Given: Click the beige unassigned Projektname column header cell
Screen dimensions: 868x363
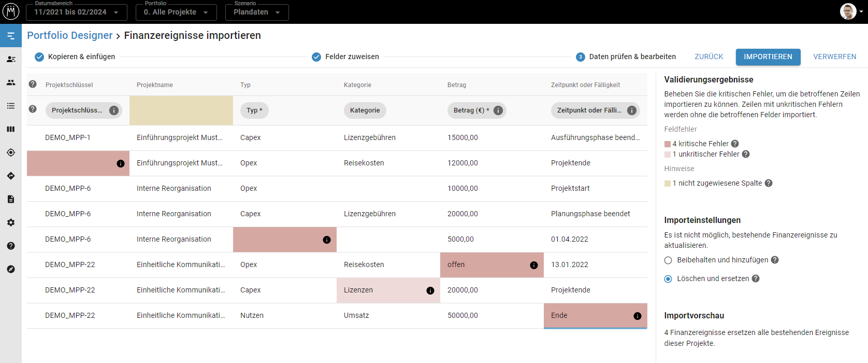Looking at the screenshot, I should click(x=181, y=110).
